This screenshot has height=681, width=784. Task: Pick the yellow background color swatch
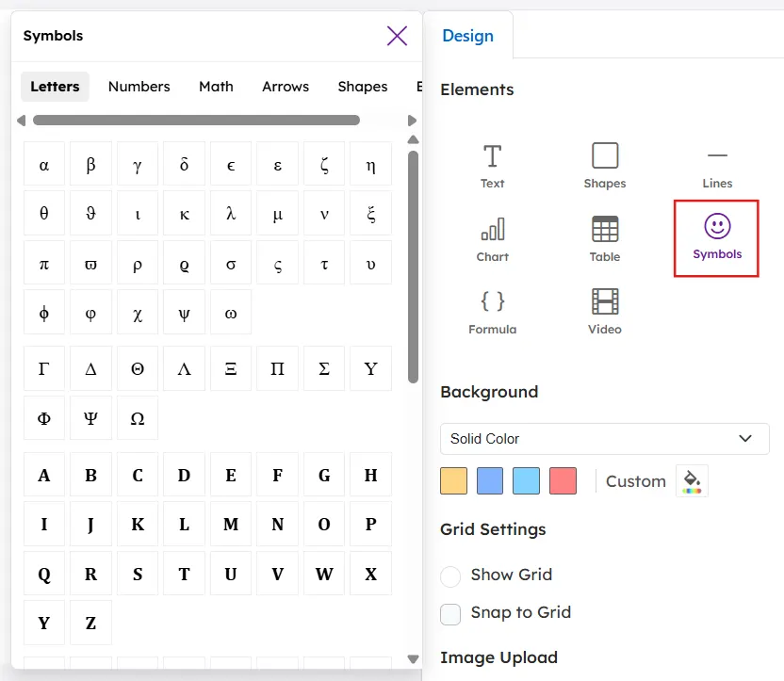click(453, 480)
